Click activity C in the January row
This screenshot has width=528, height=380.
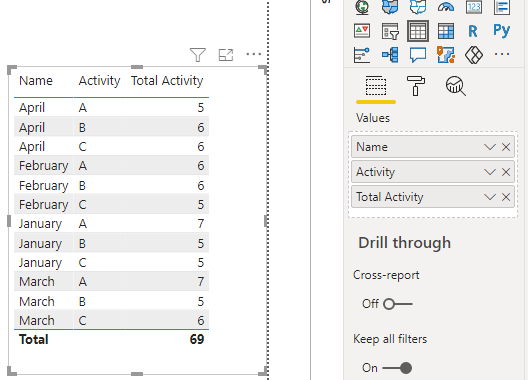[x=82, y=263]
